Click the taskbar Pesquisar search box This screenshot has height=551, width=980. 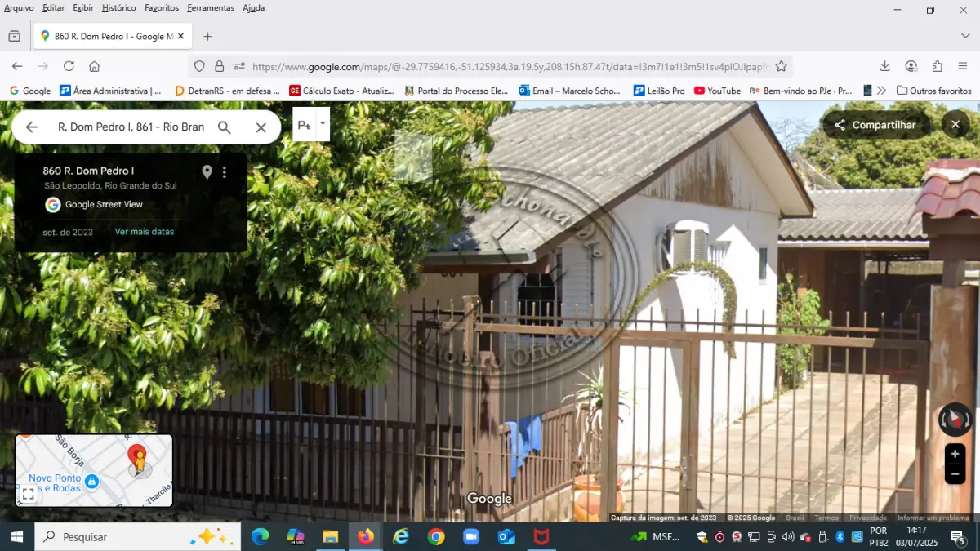coord(137,536)
